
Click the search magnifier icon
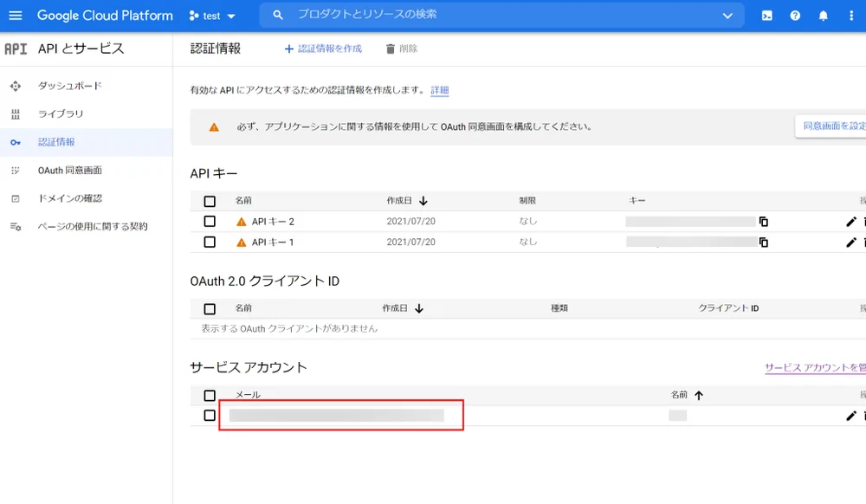tap(278, 15)
